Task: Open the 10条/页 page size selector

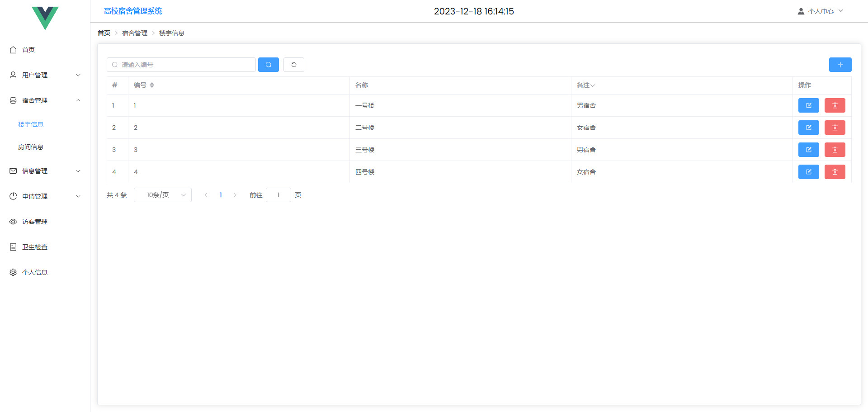Action: pyautogui.click(x=163, y=195)
